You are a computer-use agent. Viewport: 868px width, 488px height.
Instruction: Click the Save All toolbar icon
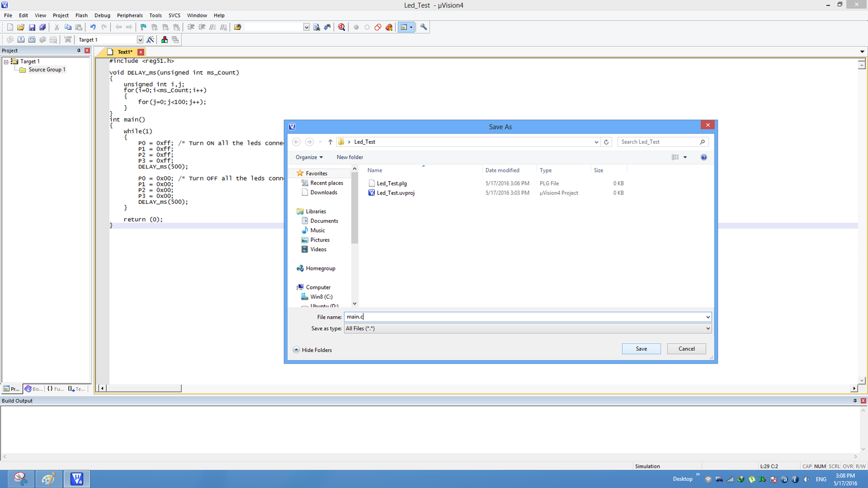[42, 27]
